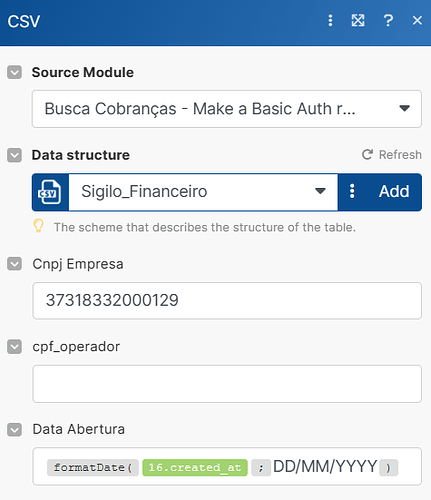431x500 pixels.
Task: Select the 16.created_at variable pill
Action: click(195, 467)
